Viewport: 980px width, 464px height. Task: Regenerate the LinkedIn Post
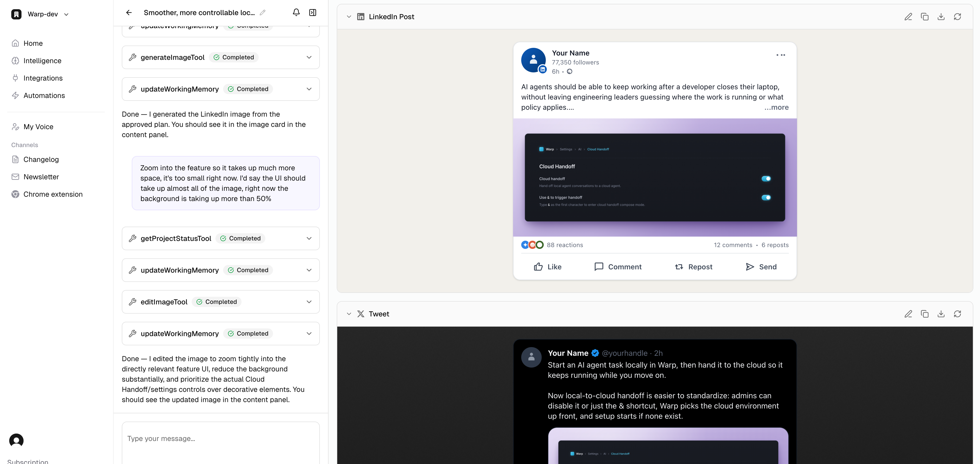coord(957,17)
